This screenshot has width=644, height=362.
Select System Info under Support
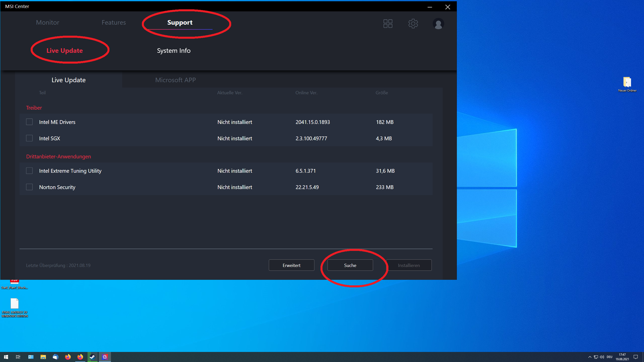pos(174,51)
